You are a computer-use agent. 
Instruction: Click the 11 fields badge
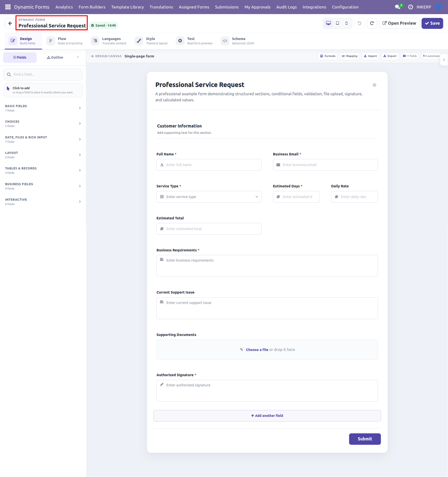point(409,56)
